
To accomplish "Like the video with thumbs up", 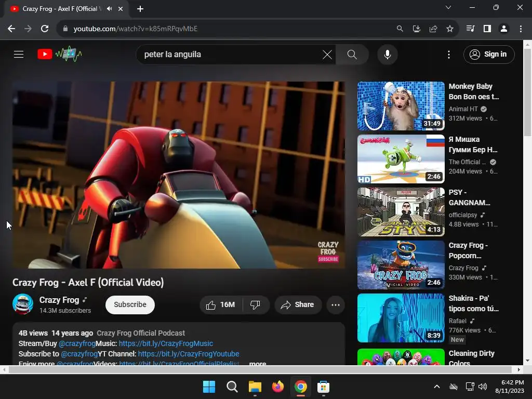I will (221, 304).
